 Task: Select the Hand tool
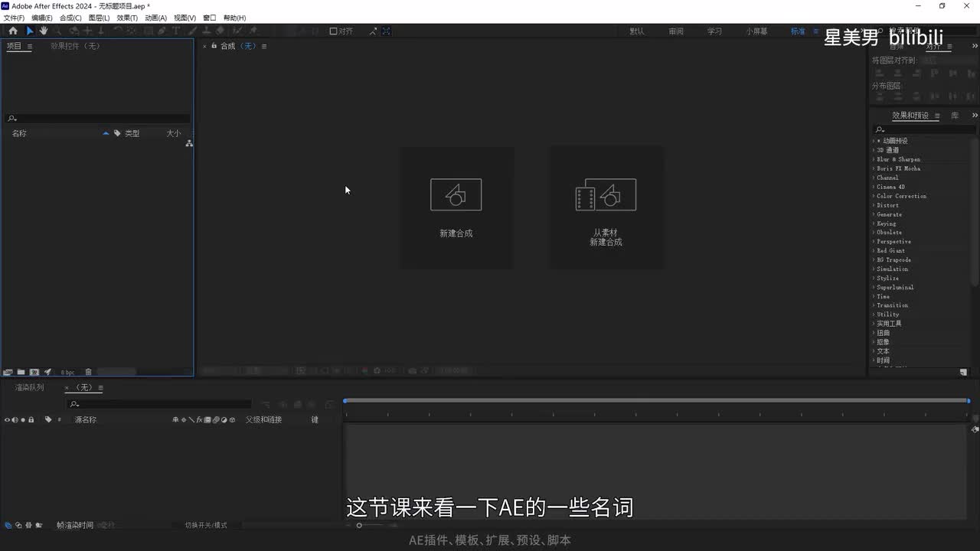pyautogui.click(x=44, y=31)
